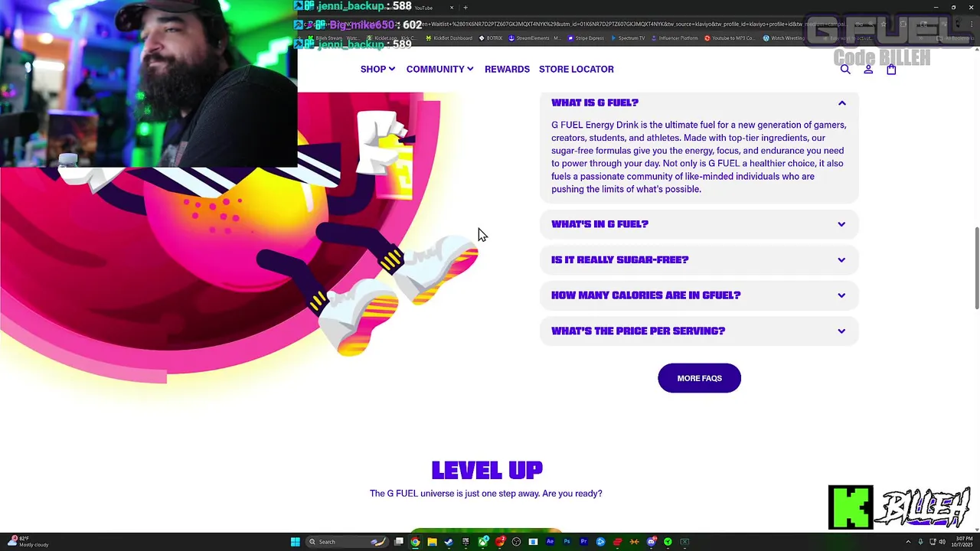
Task: Click the page vertical scrollbar thumb
Action: click(976, 268)
